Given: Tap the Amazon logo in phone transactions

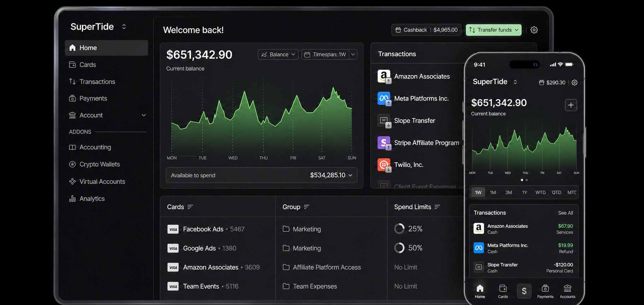Looking at the screenshot, I should pyautogui.click(x=479, y=229).
